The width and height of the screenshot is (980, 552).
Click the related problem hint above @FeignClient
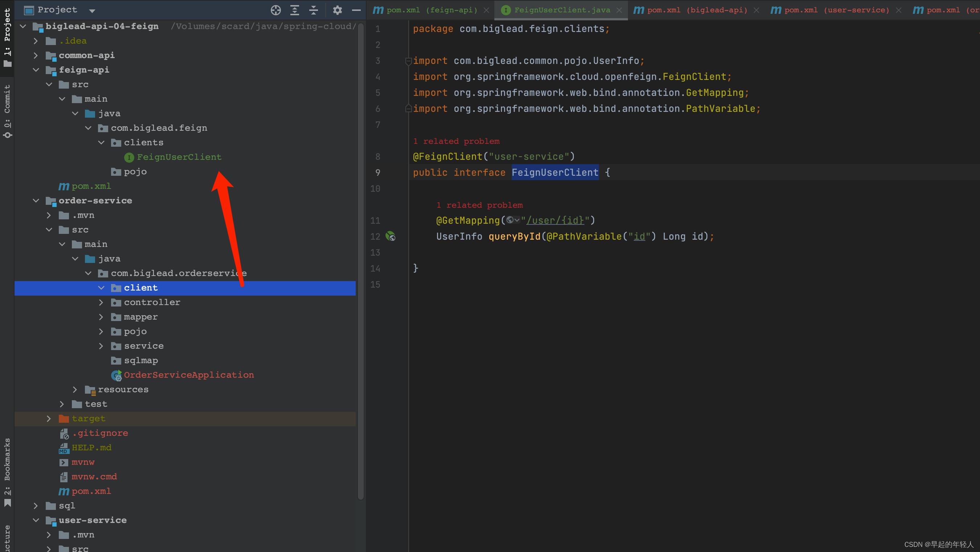(456, 141)
